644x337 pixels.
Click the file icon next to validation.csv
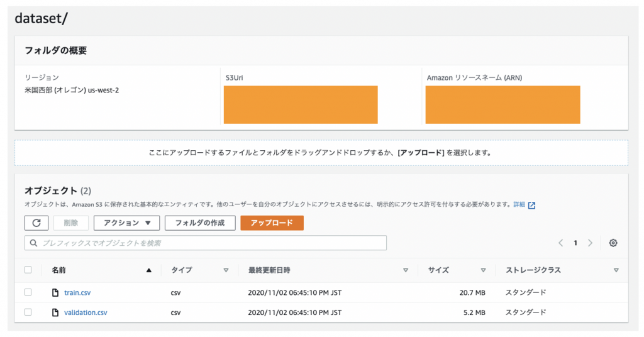coord(55,312)
